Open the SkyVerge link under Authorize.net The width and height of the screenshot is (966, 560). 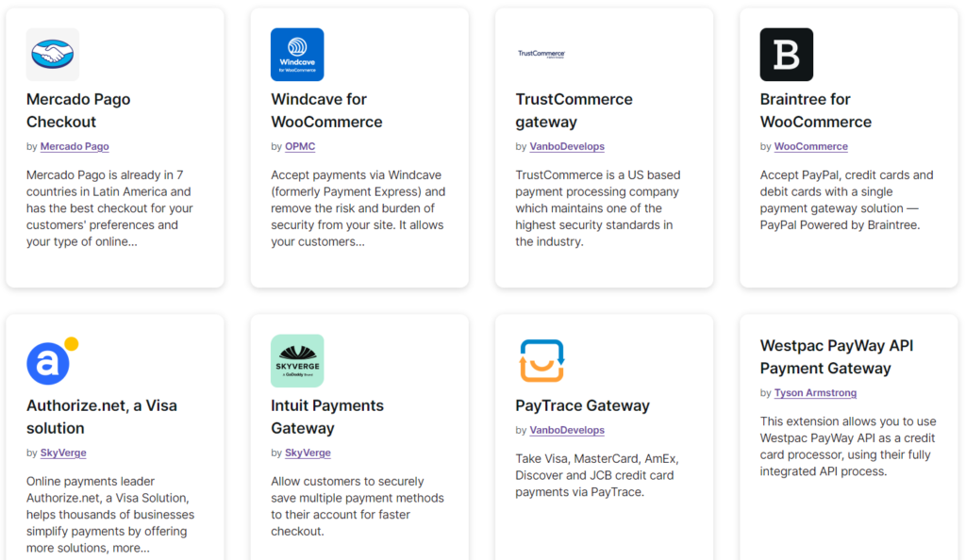[x=62, y=453]
